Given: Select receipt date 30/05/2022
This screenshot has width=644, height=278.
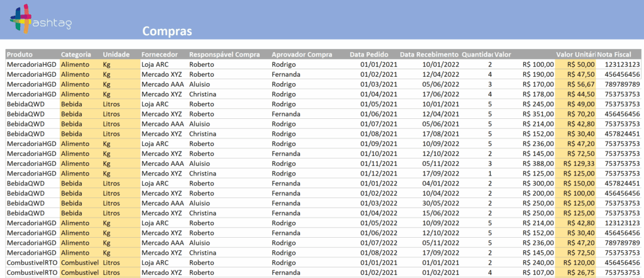Looking at the screenshot, I should coord(441,203).
